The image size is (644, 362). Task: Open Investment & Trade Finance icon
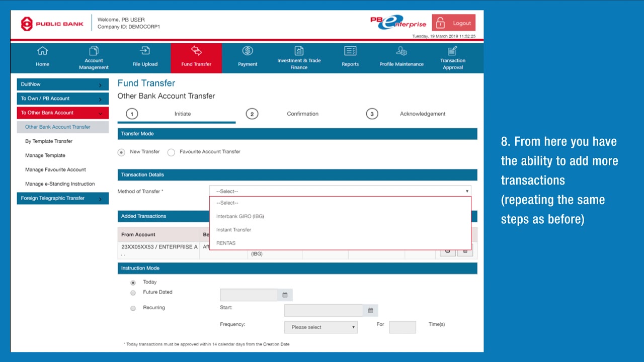pyautogui.click(x=299, y=51)
